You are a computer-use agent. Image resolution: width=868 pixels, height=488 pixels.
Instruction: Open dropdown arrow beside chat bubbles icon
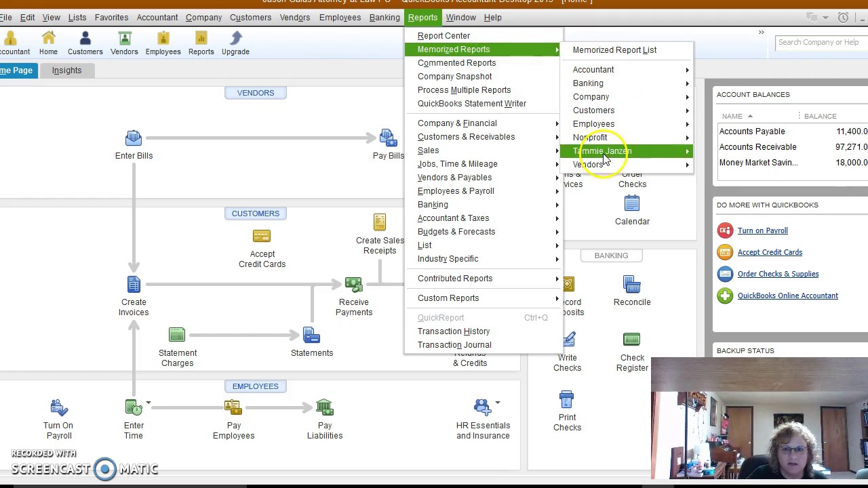pyautogui.click(x=825, y=18)
